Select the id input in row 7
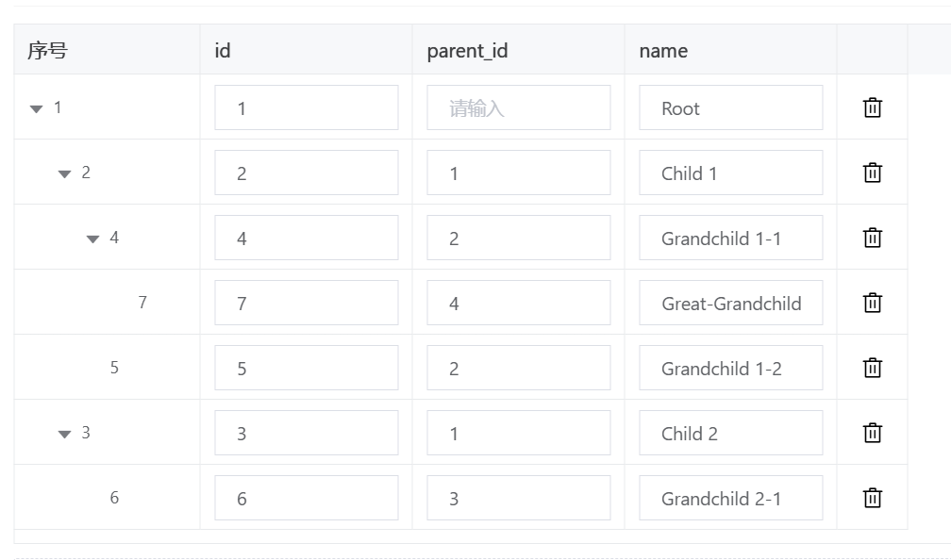 [x=306, y=303]
